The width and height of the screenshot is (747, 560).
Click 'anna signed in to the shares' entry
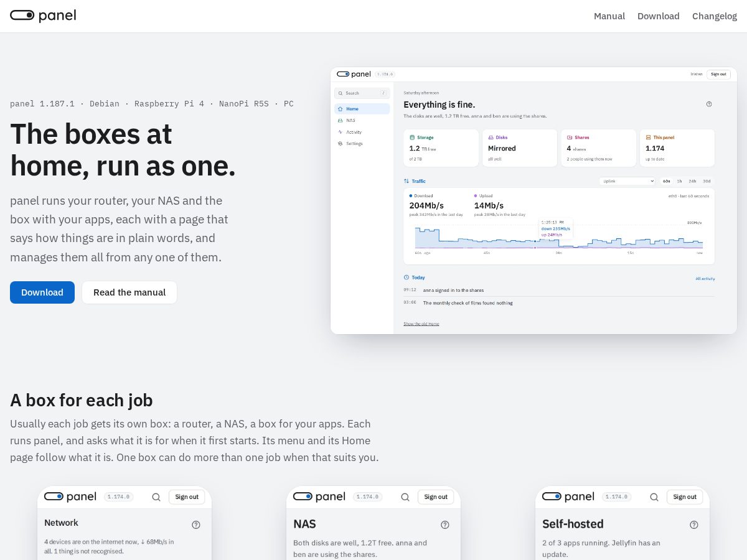pyautogui.click(x=453, y=290)
